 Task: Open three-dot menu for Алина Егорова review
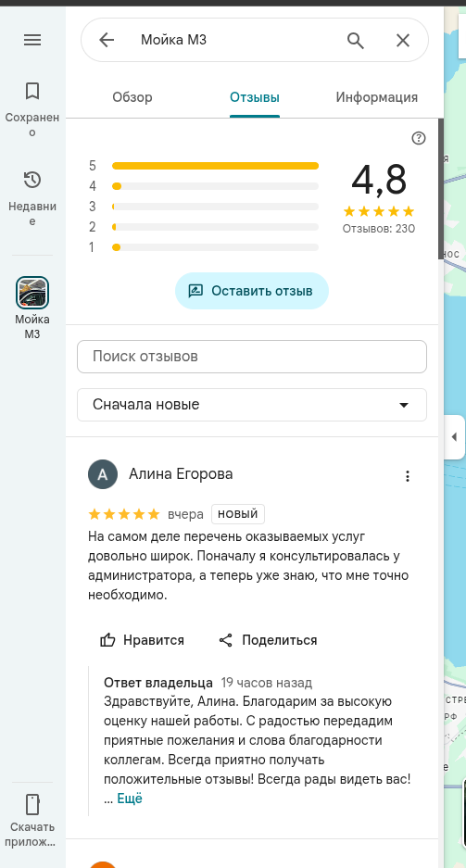tap(408, 476)
